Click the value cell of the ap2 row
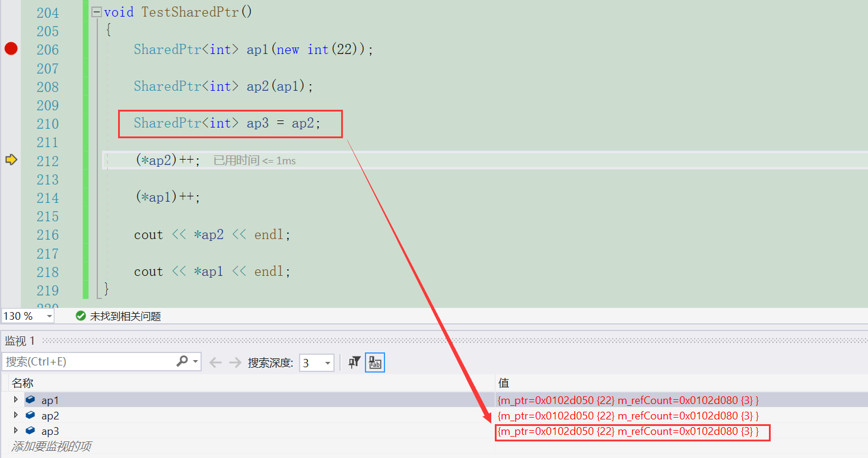This screenshot has height=458, width=868. [681, 416]
